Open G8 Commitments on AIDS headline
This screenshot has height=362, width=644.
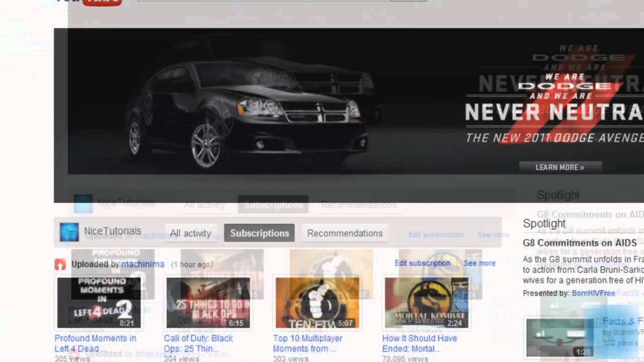tap(580, 243)
